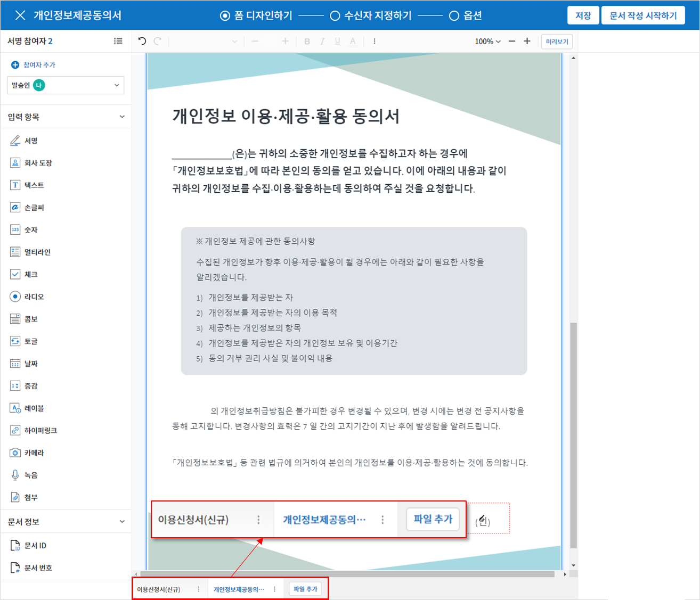Open the 발송인 participant dropdown
700x600 pixels.
coord(66,85)
